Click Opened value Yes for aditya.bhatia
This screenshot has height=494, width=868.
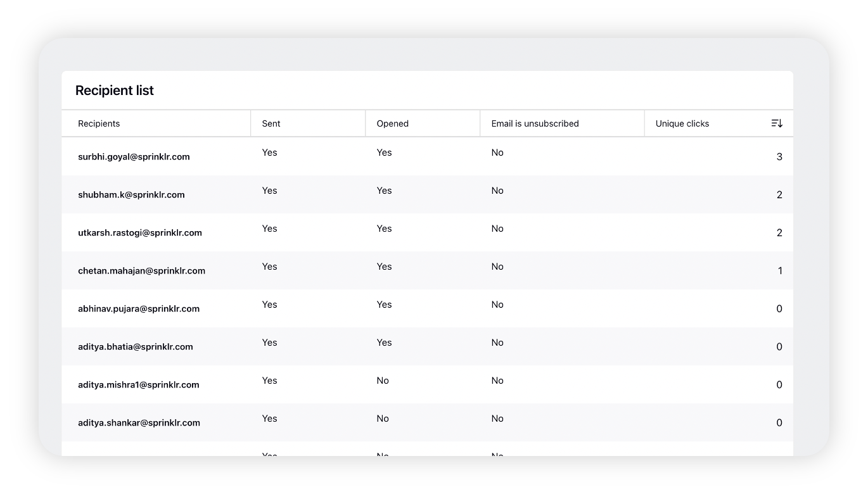tap(384, 343)
